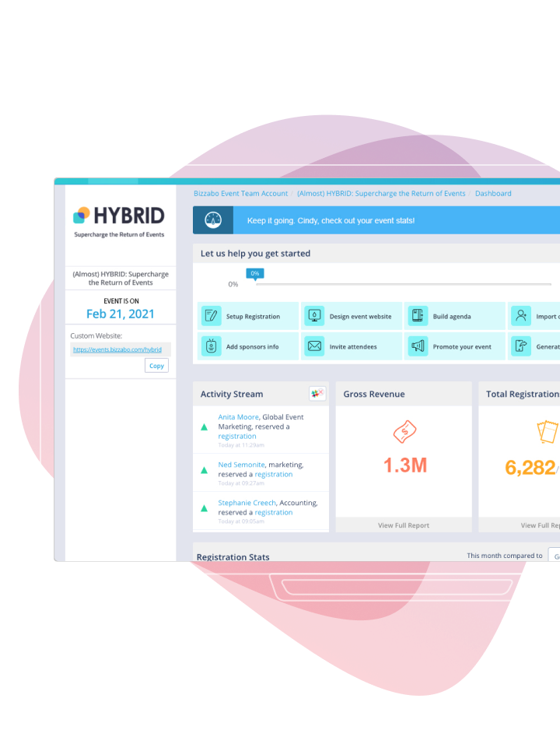560x730 pixels.
Task: Click the 6,282 total registrations figure
Action: coord(530,468)
